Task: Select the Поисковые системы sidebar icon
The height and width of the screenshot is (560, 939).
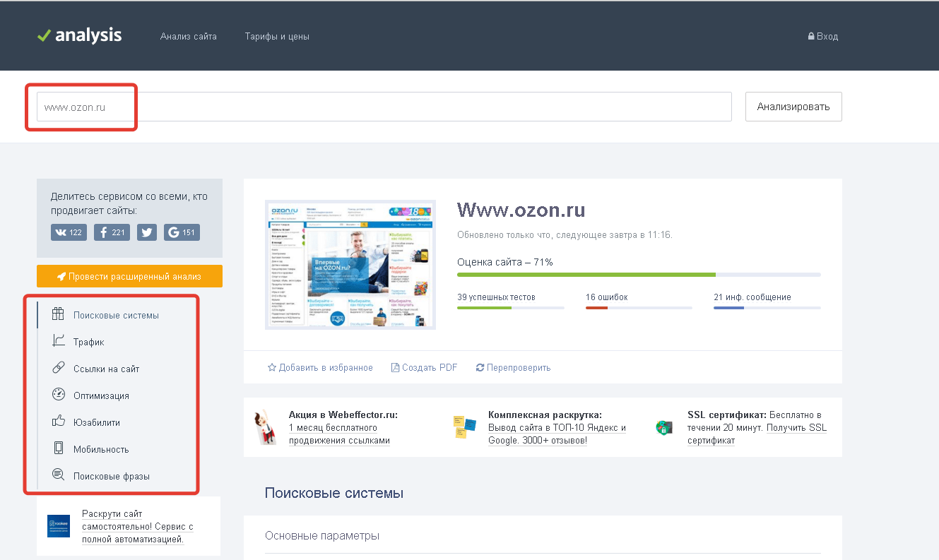Action: [58, 314]
